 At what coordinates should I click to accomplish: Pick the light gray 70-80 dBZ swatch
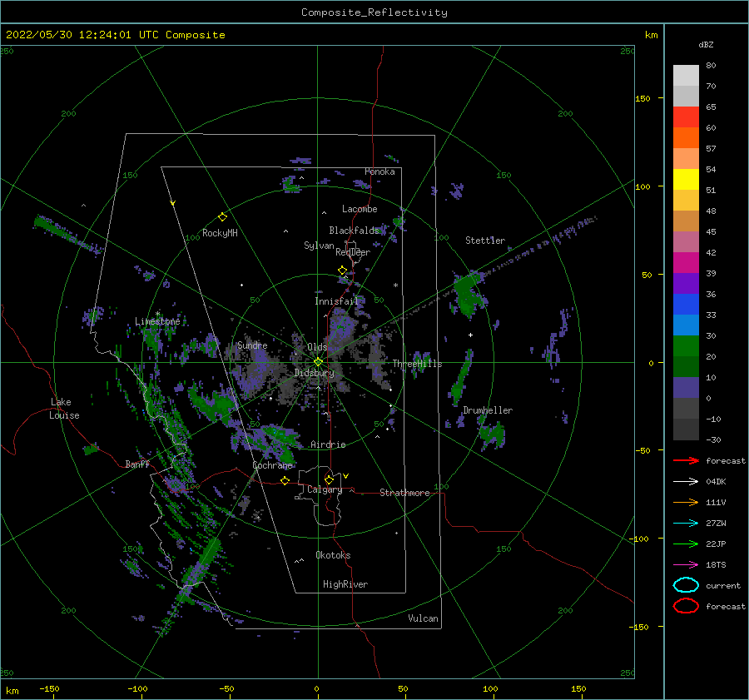[686, 76]
